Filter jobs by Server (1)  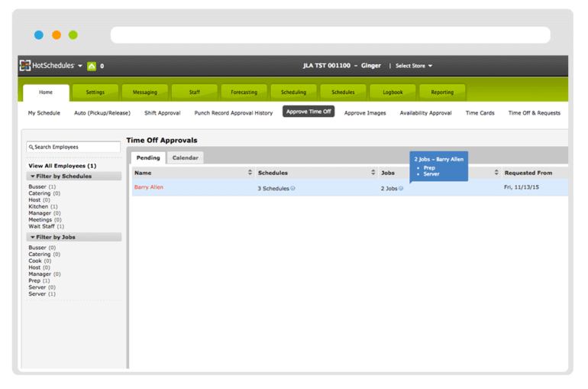click(42, 294)
